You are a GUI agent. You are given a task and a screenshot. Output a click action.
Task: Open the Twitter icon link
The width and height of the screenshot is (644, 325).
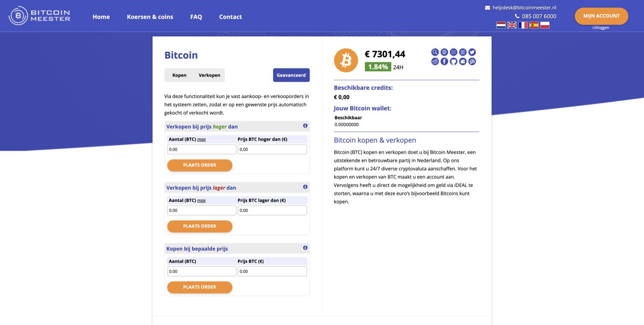click(472, 52)
